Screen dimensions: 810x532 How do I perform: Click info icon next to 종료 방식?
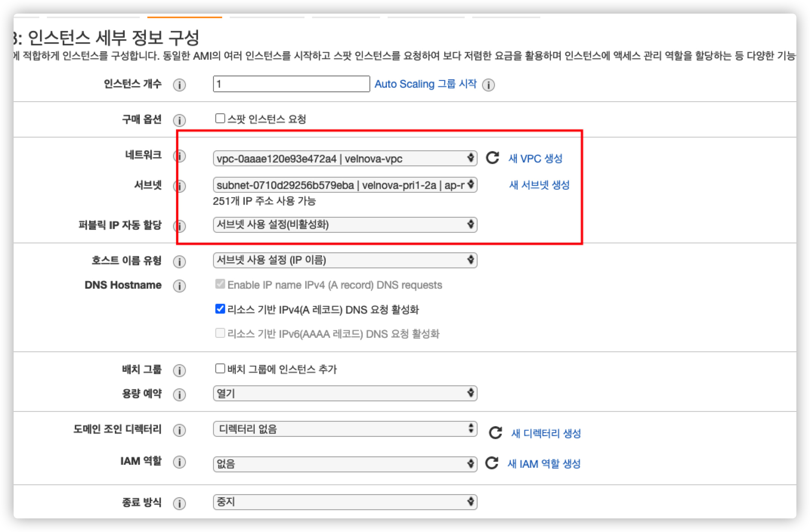click(x=179, y=503)
